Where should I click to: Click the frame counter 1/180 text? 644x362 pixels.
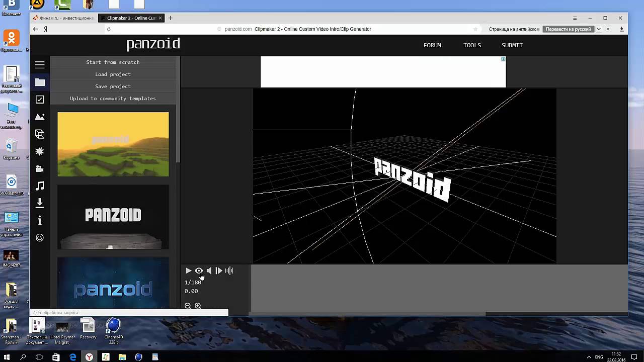pos(193,283)
